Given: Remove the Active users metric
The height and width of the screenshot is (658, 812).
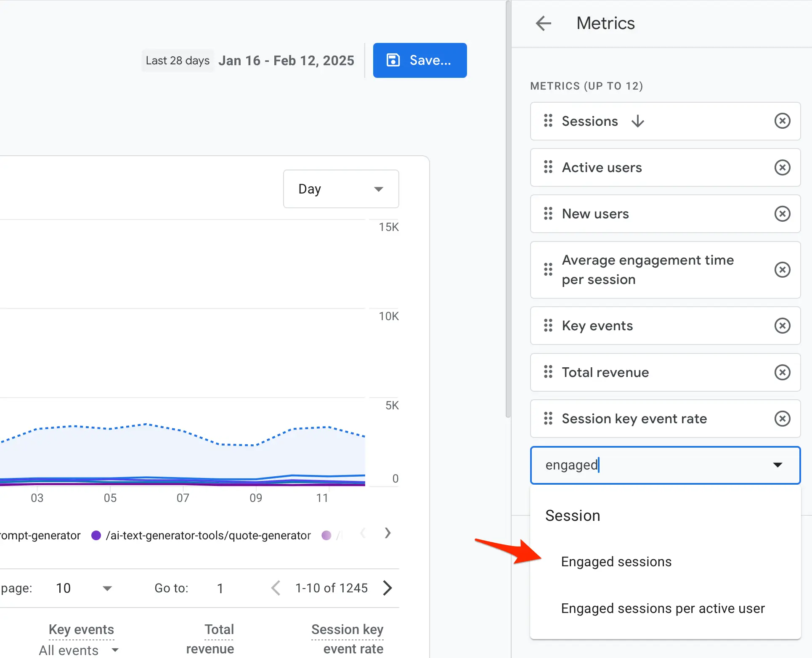Looking at the screenshot, I should tap(782, 167).
